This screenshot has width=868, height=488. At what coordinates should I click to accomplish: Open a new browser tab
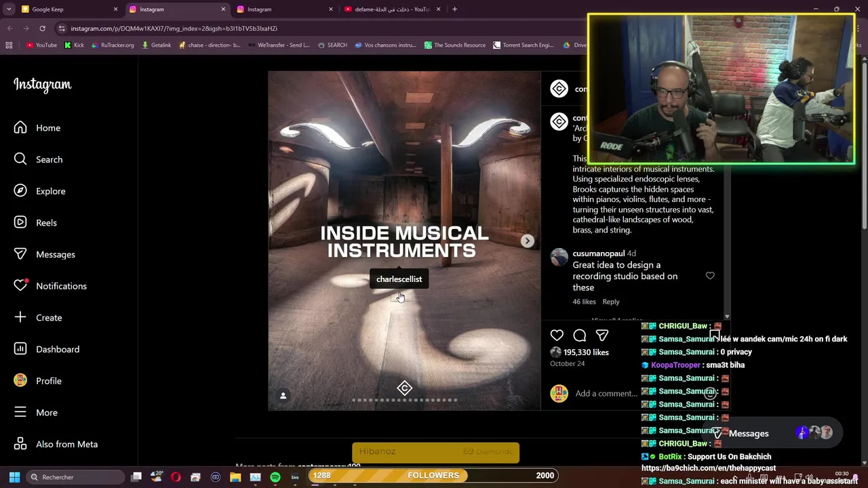pos(454,9)
